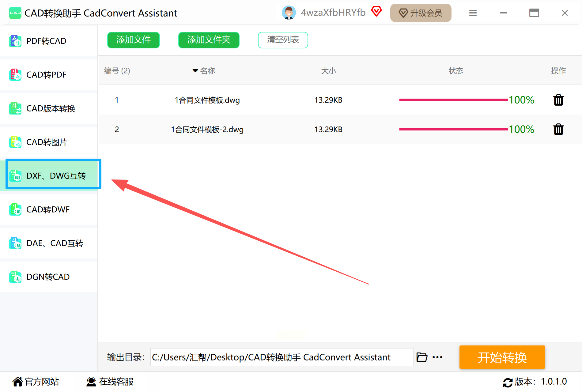
Task: Sort list by 名称 column arrow
Action: pos(195,71)
